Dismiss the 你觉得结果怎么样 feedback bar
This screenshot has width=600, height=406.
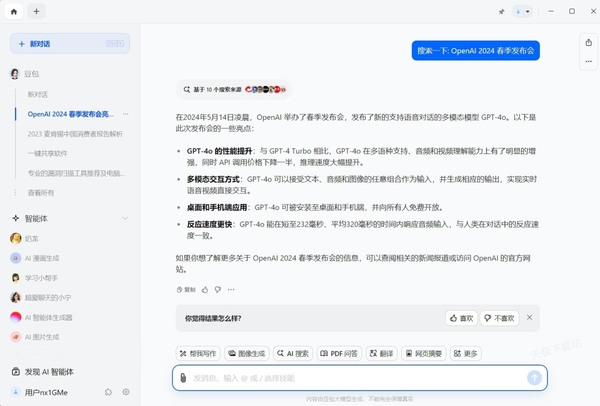530,318
